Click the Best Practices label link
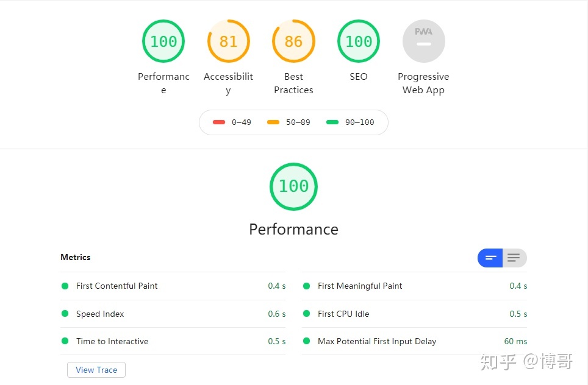The height and width of the screenshot is (385, 588). [x=293, y=83]
